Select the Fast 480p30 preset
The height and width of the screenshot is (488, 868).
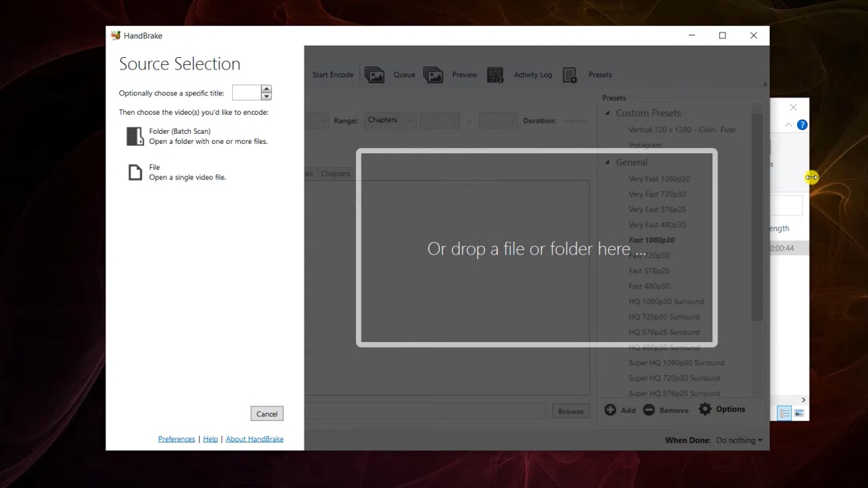click(x=650, y=286)
